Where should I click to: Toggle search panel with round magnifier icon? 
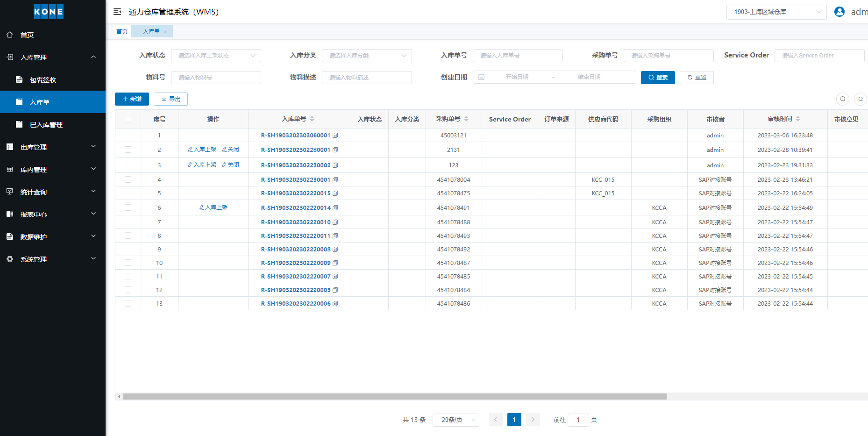click(843, 99)
